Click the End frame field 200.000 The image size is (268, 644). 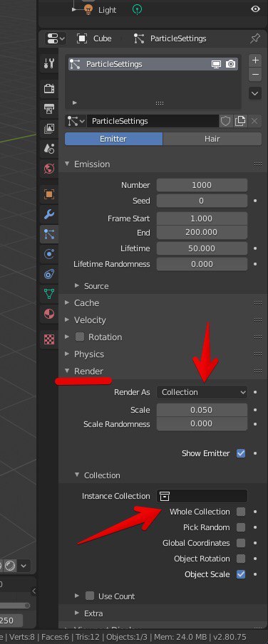202,233
